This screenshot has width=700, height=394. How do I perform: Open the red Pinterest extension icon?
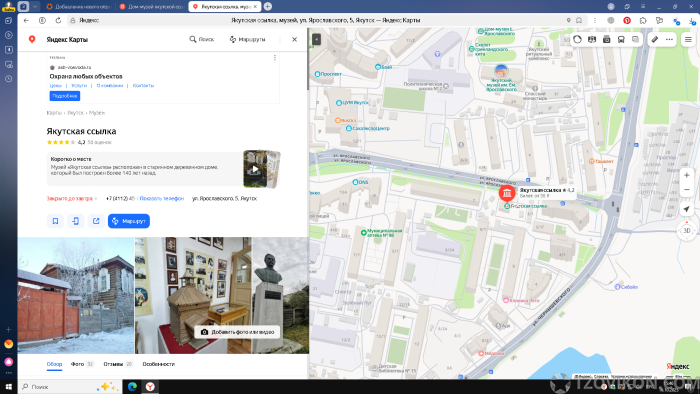point(627,20)
